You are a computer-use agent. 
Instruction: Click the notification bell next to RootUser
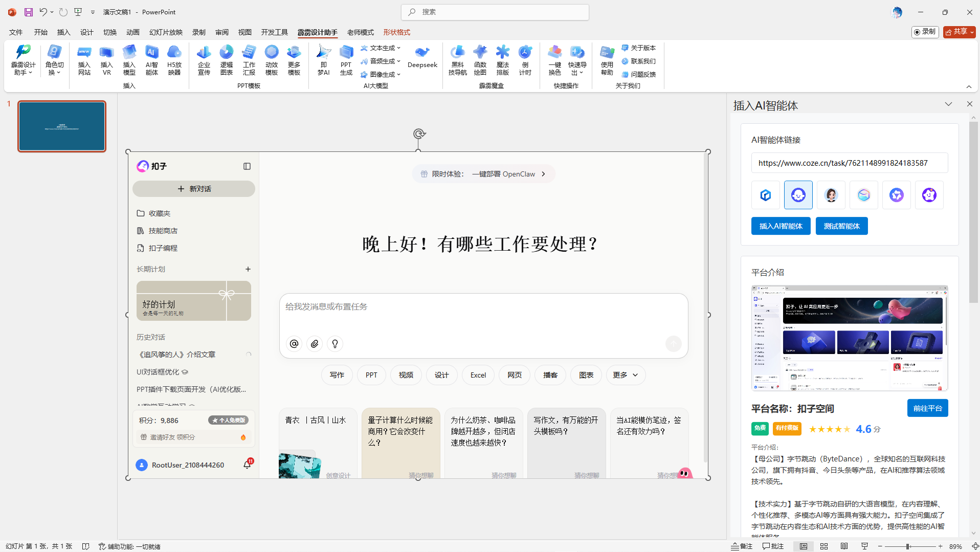(247, 465)
